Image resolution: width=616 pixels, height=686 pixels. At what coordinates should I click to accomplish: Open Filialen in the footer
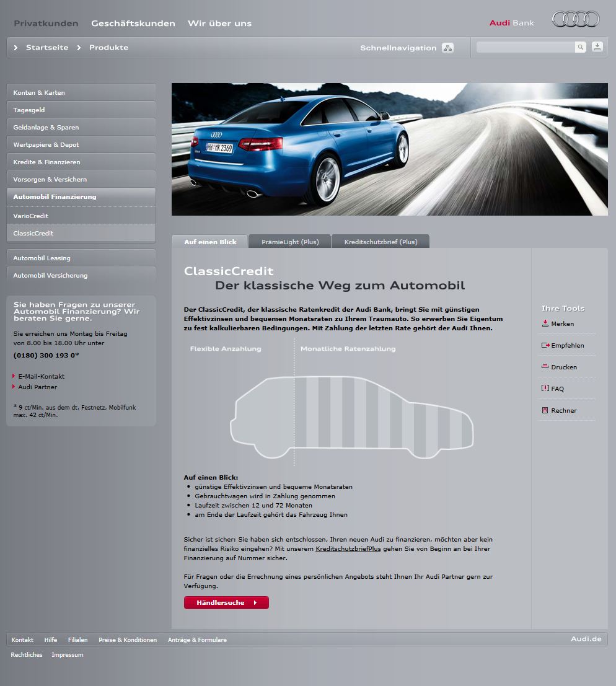point(78,640)
